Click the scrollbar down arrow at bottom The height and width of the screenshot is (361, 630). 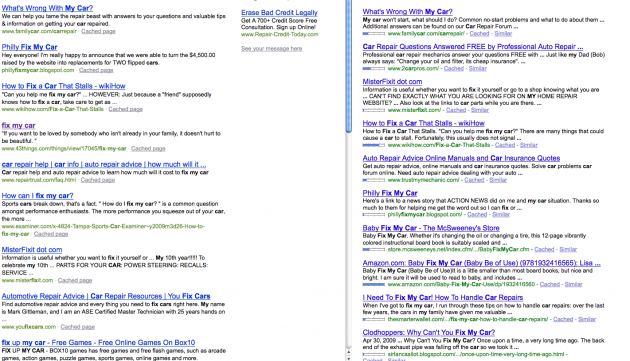click(348, 358)
